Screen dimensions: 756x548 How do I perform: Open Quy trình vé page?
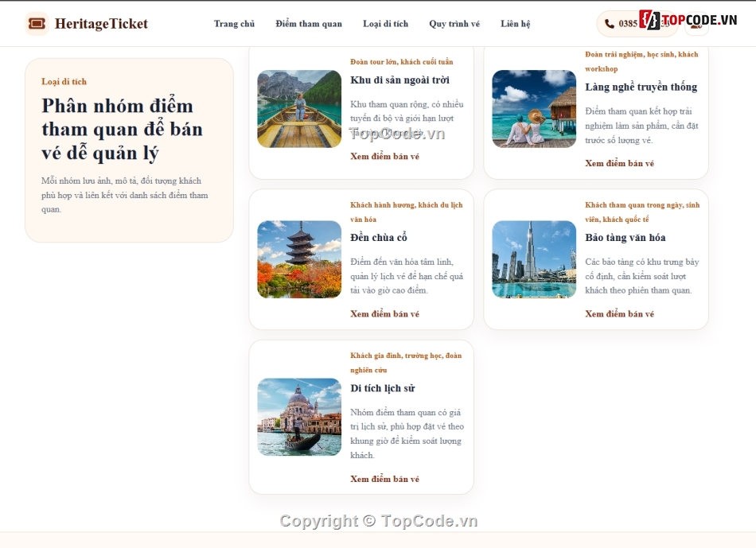(454, 24)
